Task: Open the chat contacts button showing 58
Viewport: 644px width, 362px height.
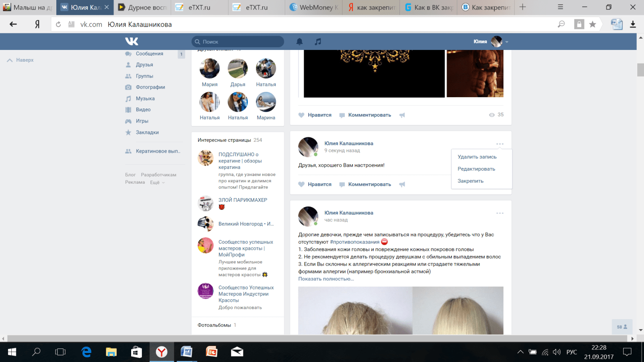Action: click(622, 327)
